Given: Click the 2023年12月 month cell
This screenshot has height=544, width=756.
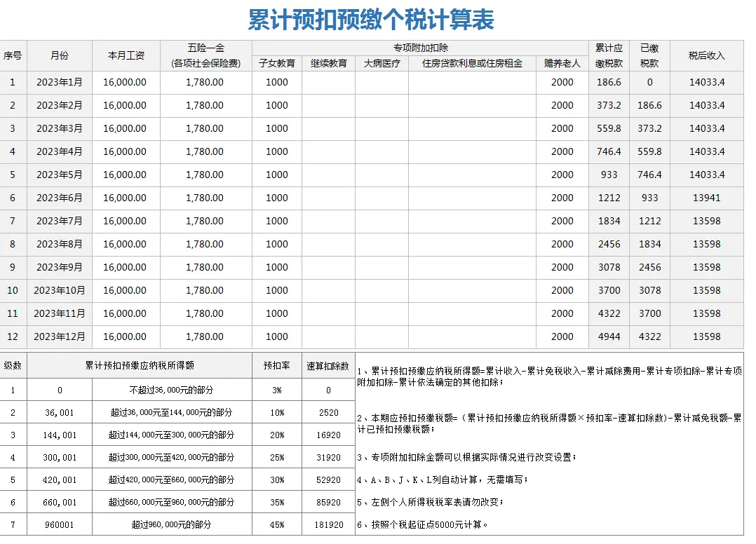Looking at the screenshot, I should [60, 336].
